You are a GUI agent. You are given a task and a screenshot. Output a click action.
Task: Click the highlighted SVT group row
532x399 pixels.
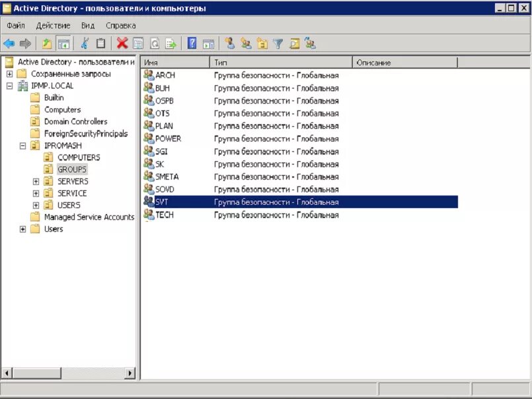(x=300, y=202)
